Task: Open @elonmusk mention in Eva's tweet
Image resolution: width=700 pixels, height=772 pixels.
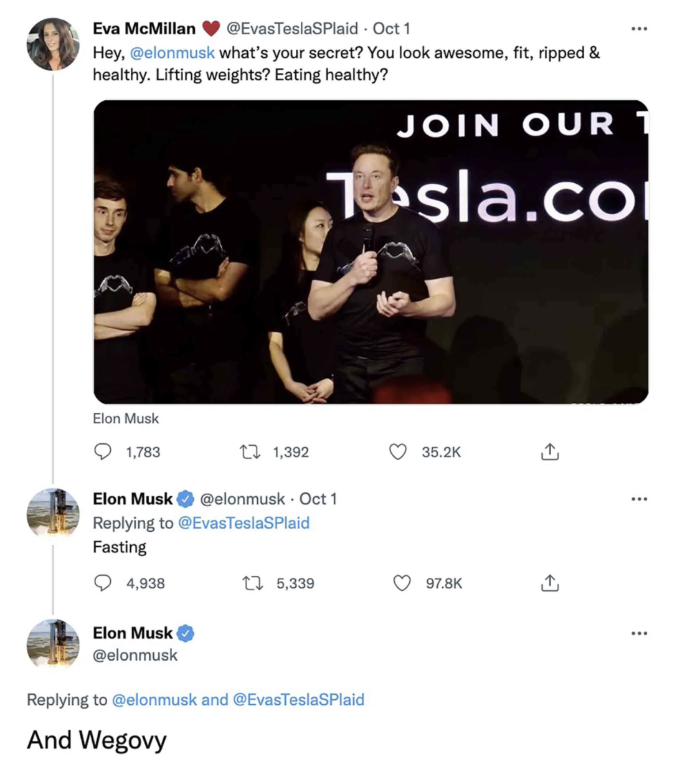Action: 173,53
